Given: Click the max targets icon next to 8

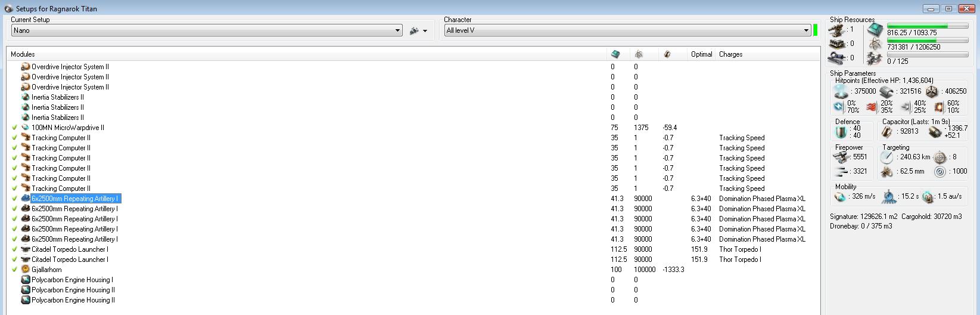Looking at the screenshot, I should pyautogui.click(x=940, y=157).
